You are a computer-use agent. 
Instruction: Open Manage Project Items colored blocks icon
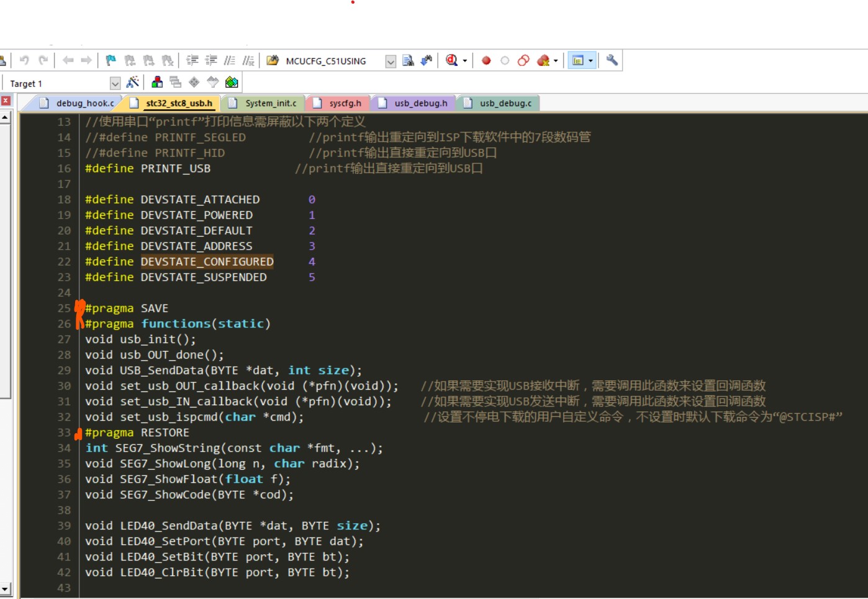click(157, 82)
